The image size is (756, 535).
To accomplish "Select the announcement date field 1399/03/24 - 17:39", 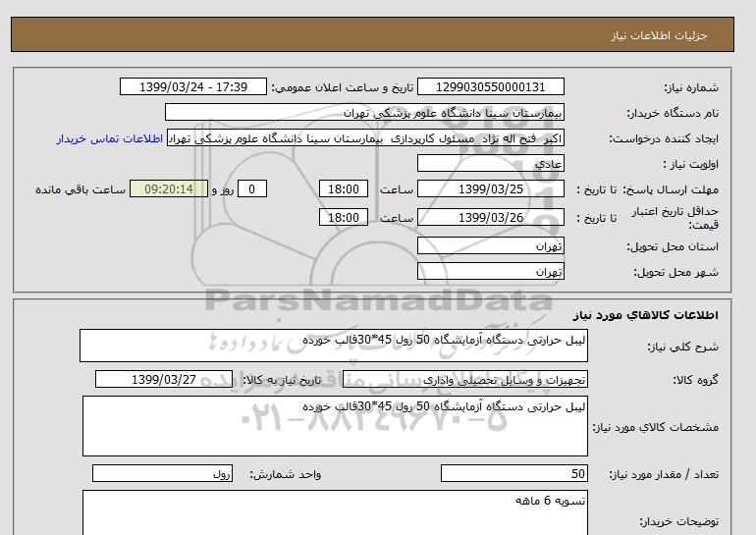I will (192, 86).
